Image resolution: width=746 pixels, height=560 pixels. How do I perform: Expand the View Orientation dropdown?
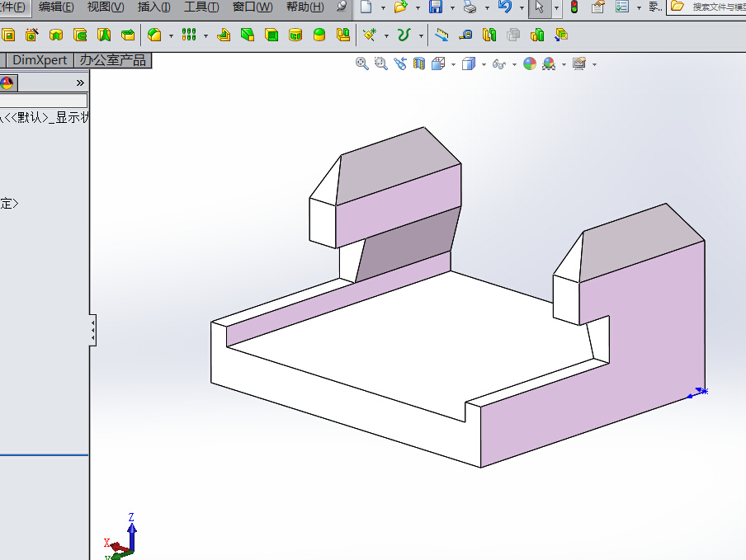click(452, 64)
